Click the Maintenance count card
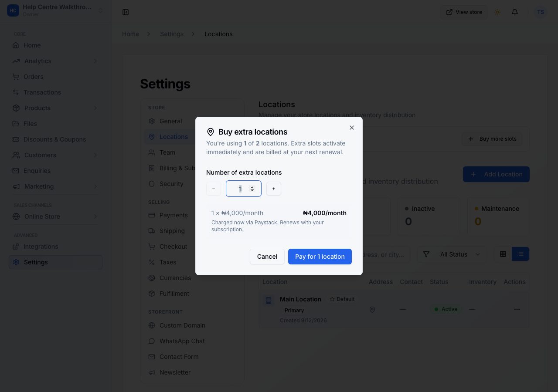 tap(498, 216)
